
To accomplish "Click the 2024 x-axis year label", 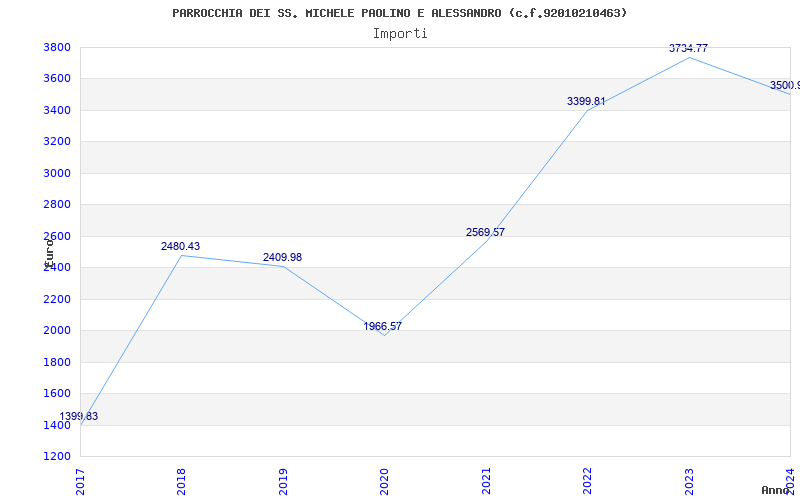I will coord(790,482).
